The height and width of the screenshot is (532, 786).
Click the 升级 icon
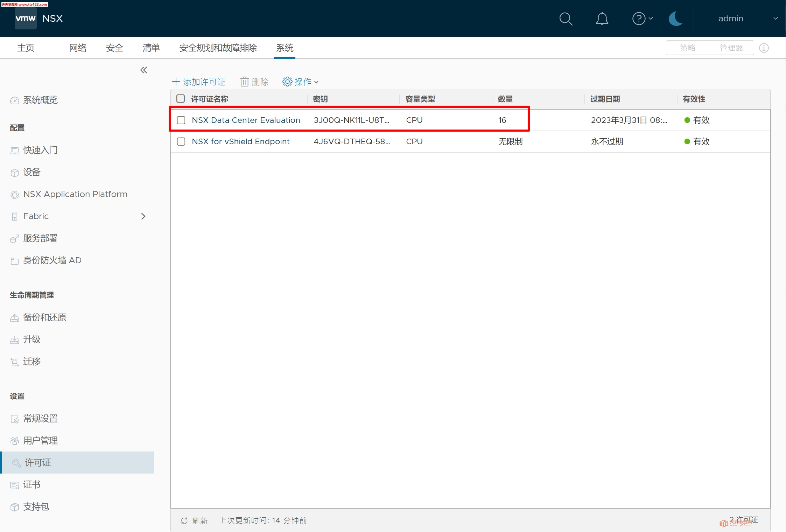point(15,340)
